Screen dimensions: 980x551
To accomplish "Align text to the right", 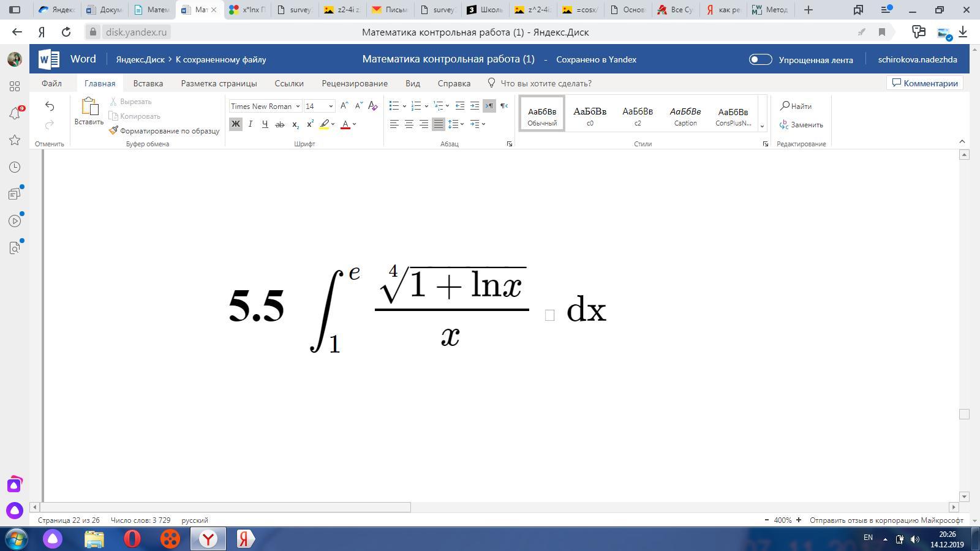I will pos(424,124).
